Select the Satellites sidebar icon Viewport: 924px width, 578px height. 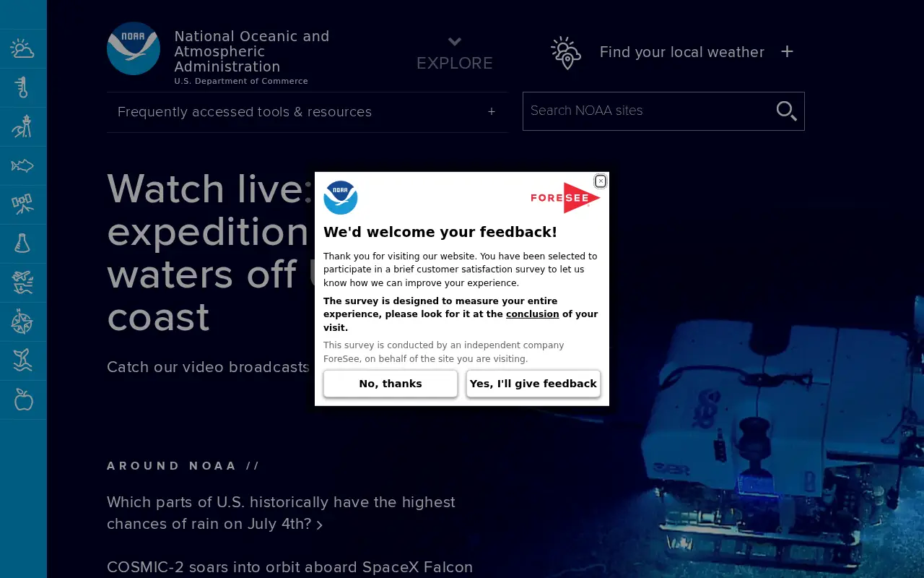click(22, 204)
